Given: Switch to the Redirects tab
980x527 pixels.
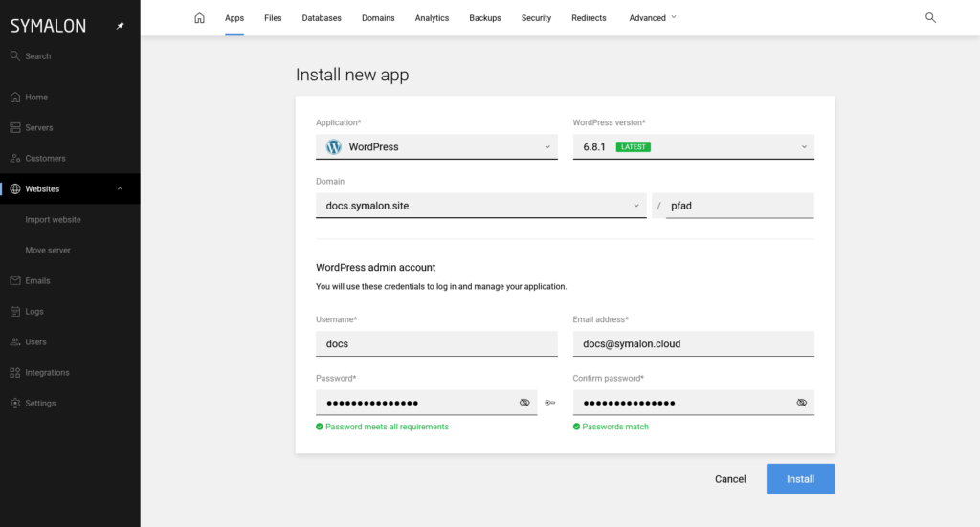Looking at the screenshot, I should point(589,17).
